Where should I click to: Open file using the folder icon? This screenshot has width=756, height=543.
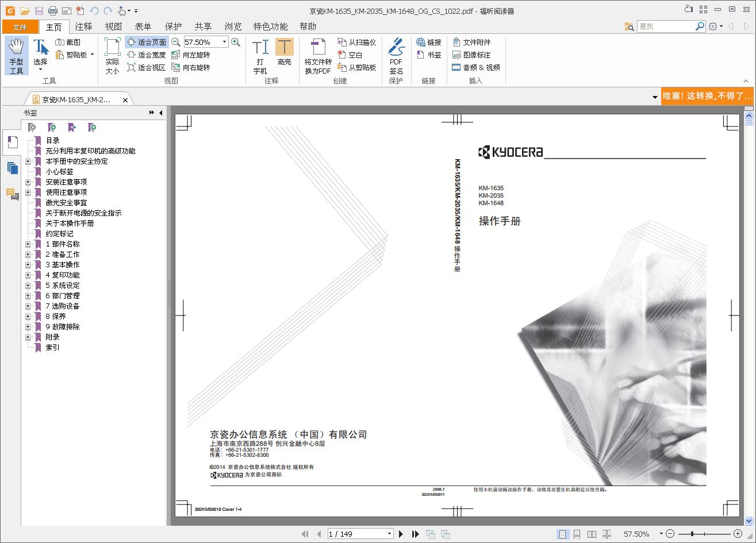[25, 10]
